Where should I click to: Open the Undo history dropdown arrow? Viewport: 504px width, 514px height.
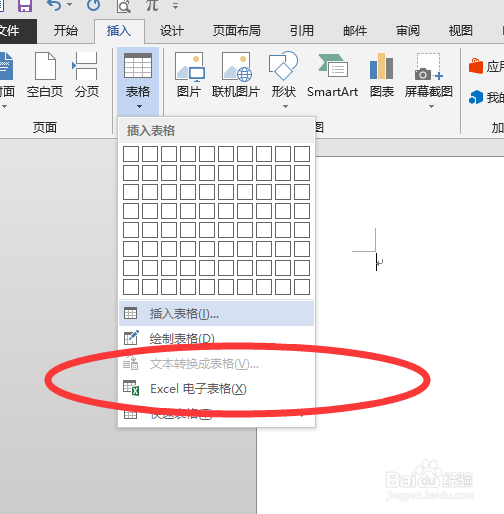70,5
